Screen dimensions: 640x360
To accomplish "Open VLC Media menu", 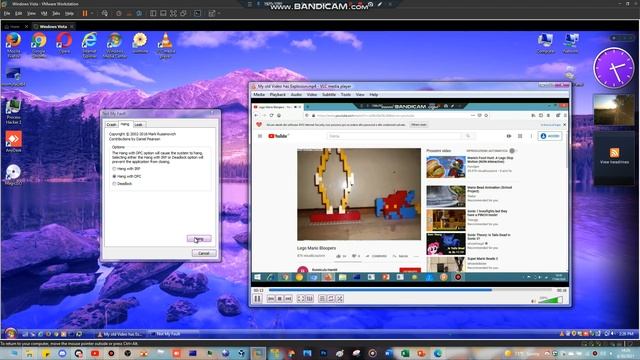I will click(259, 95).
